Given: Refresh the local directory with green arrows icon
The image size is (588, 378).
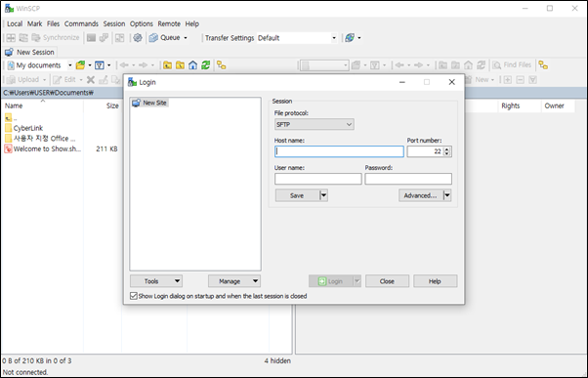Looking at the screenshot, I should (x=205, y=65).
